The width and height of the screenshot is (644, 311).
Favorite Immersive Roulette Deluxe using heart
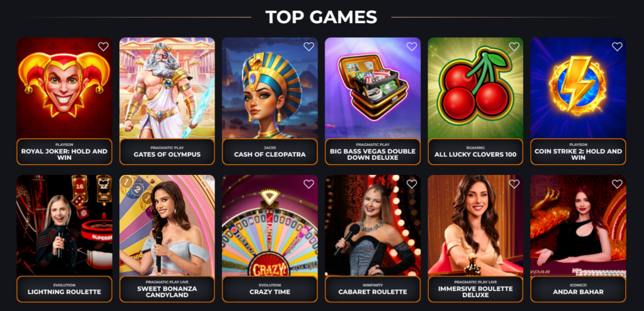(514, 184)
